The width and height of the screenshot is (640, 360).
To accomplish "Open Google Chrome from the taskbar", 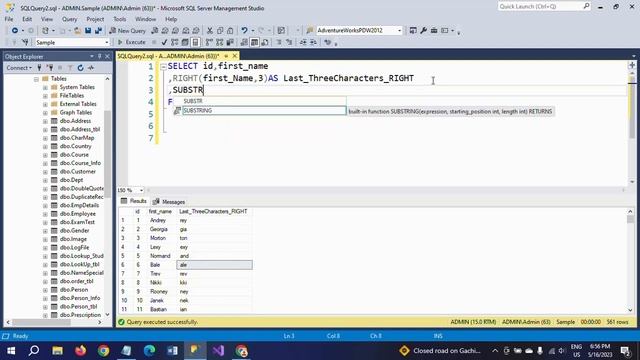I will [103, 351].
